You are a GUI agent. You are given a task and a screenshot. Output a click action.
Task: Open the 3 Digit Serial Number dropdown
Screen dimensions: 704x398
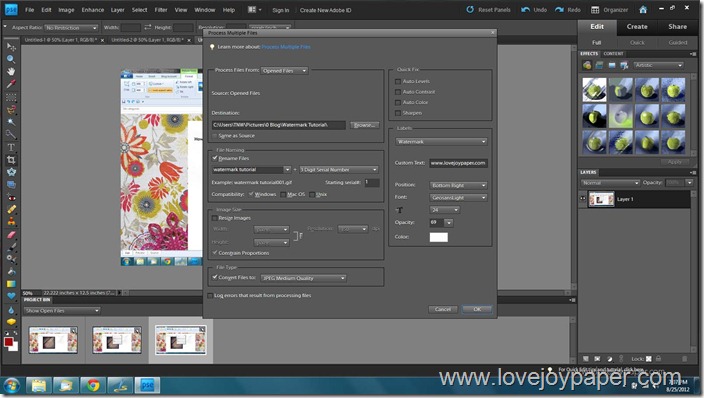pyautogui.click(x=339, y=170)
